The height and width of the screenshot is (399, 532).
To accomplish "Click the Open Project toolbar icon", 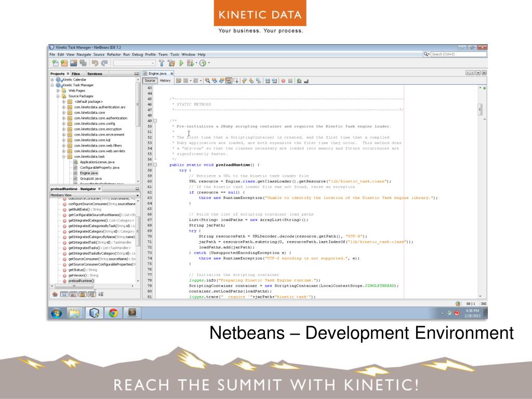I will [74, 63].
